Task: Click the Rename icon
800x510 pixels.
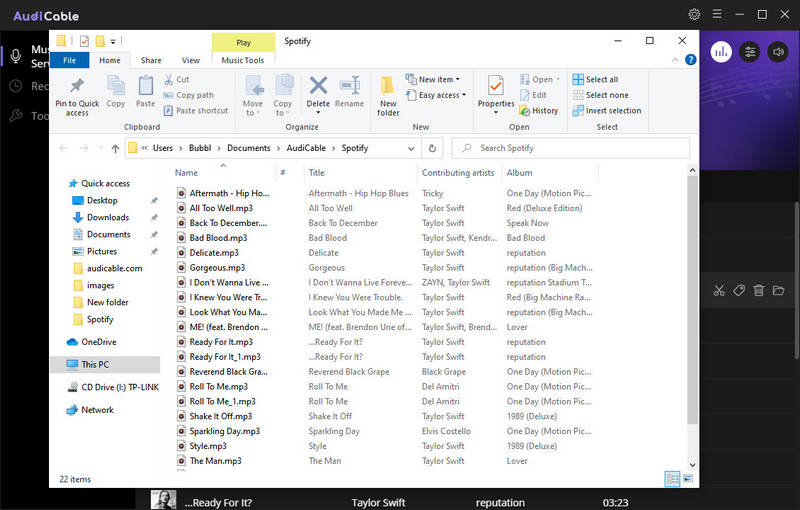Action: coord(349,85)
